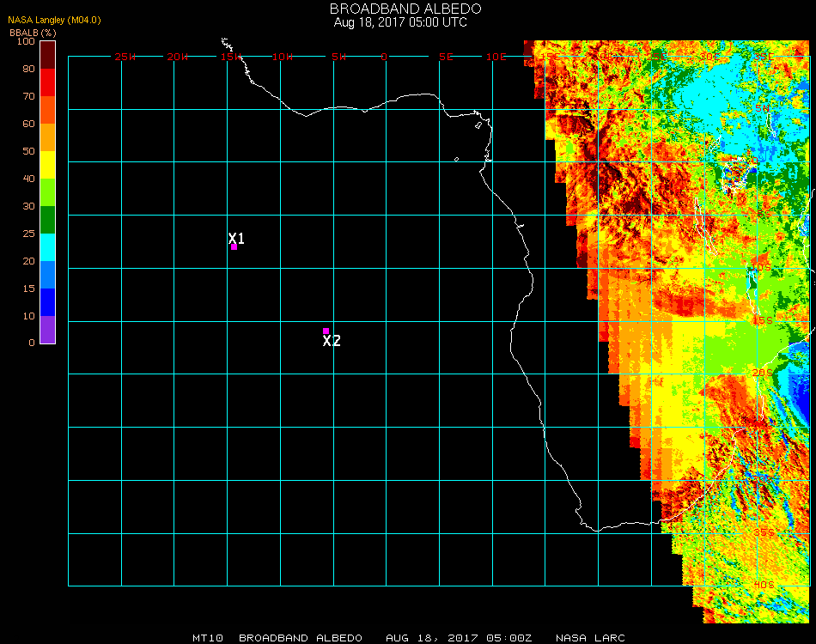Click the BROADBAND ALBEDO title text
Image resolution: width=816 pixels, height=644 pixels.
[x=400, y=9]
